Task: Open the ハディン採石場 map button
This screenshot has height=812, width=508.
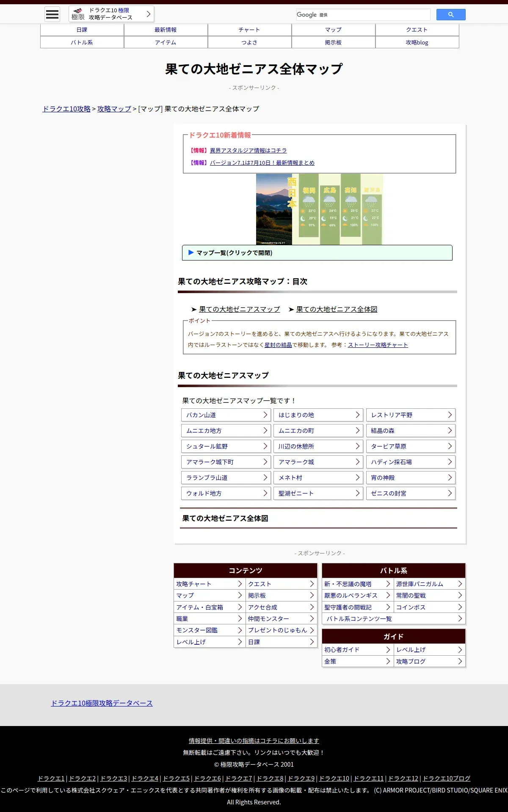Action: [411, 462]
